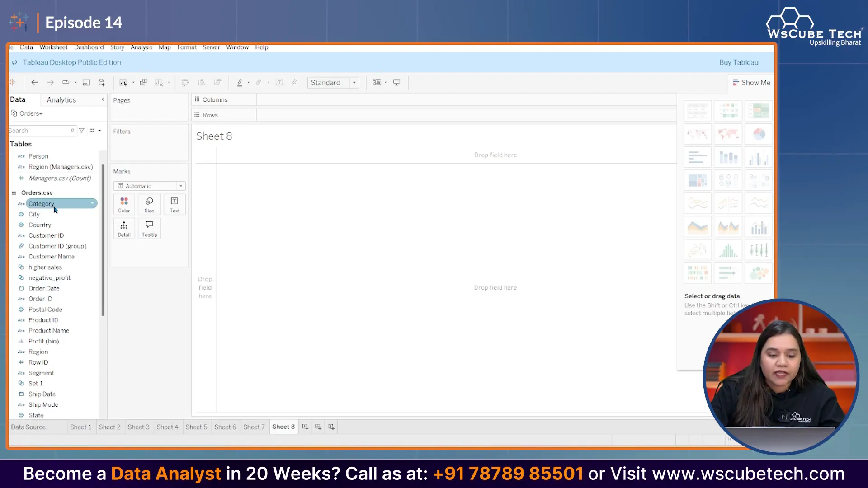This screenshot has height=488, width=868.
Task: Click the Text card in Marks
Action: (x=175, y=204)
